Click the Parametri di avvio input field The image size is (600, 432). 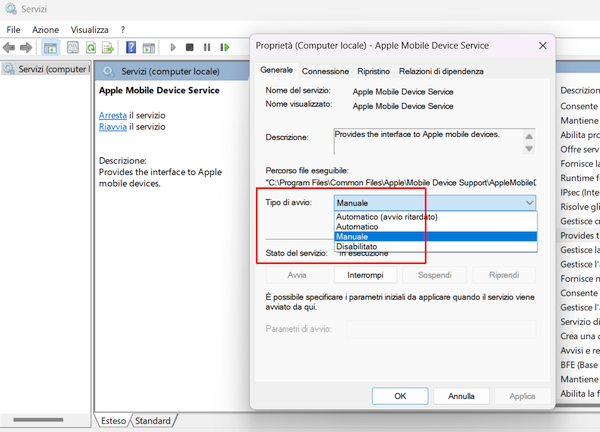tap(442, 329)
